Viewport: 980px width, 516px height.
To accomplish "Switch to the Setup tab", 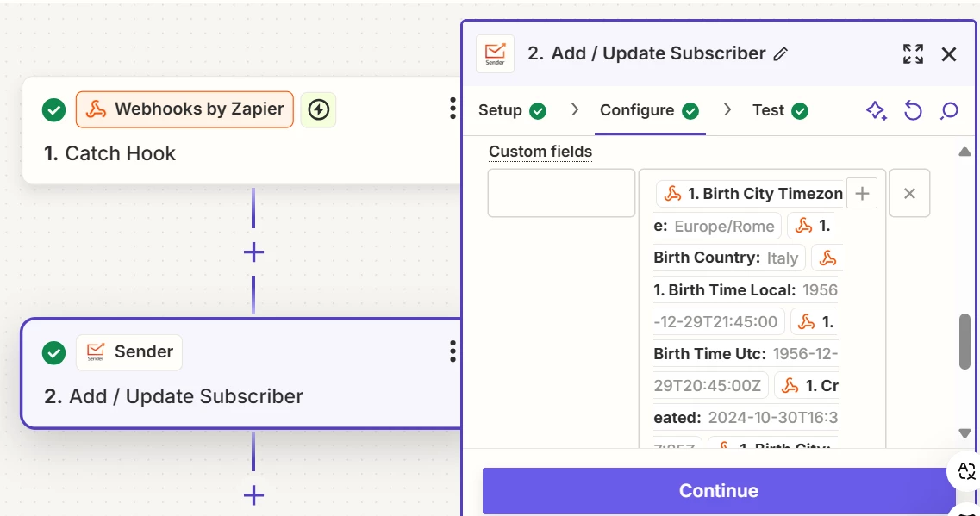I will point(512,110).
